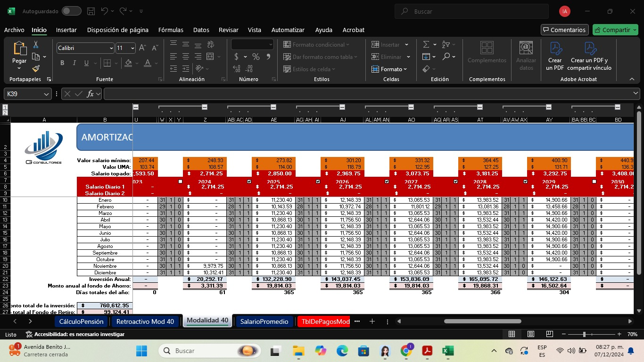Toggle the Autoguardado switch
Screen dimensions: 644x362
(x=71, y=11)
